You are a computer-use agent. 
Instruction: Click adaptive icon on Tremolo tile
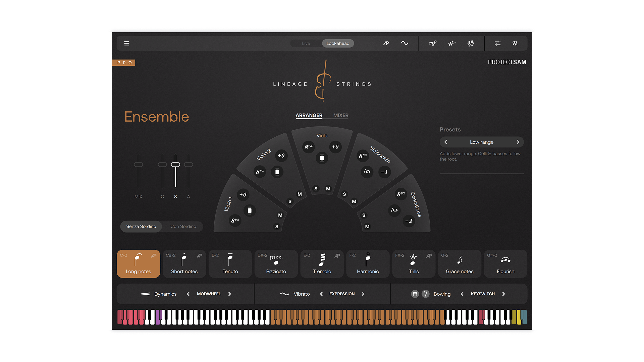pyautogui.click(x=337, y=256)
